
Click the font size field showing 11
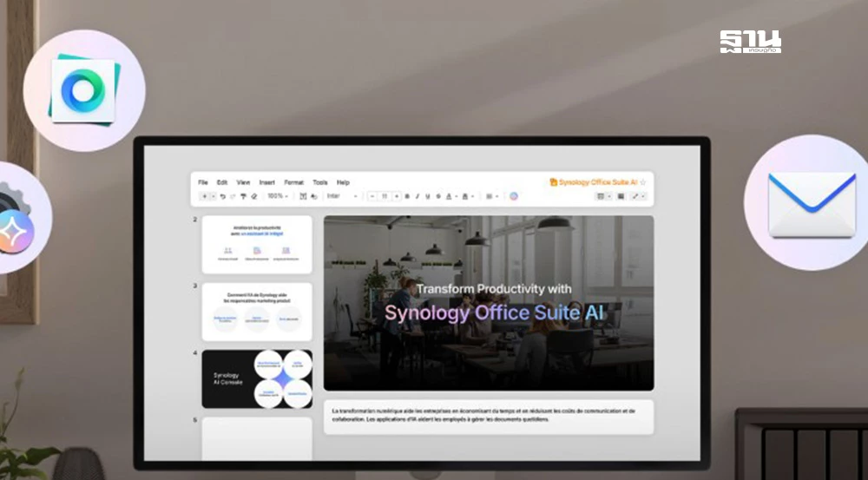385,196
